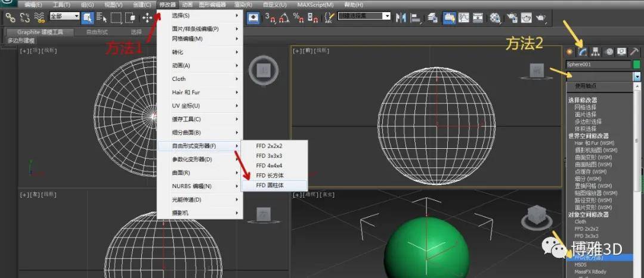Viewport: 644px width, 278px height.
Task: Click the Select and Link chain icon
Action: pyautogui.click(x=10, y=17)
